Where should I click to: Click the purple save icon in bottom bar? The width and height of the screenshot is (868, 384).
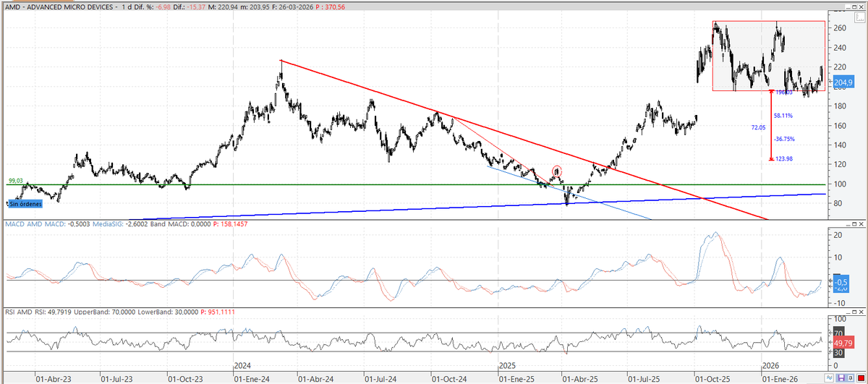tap(841, 377)
